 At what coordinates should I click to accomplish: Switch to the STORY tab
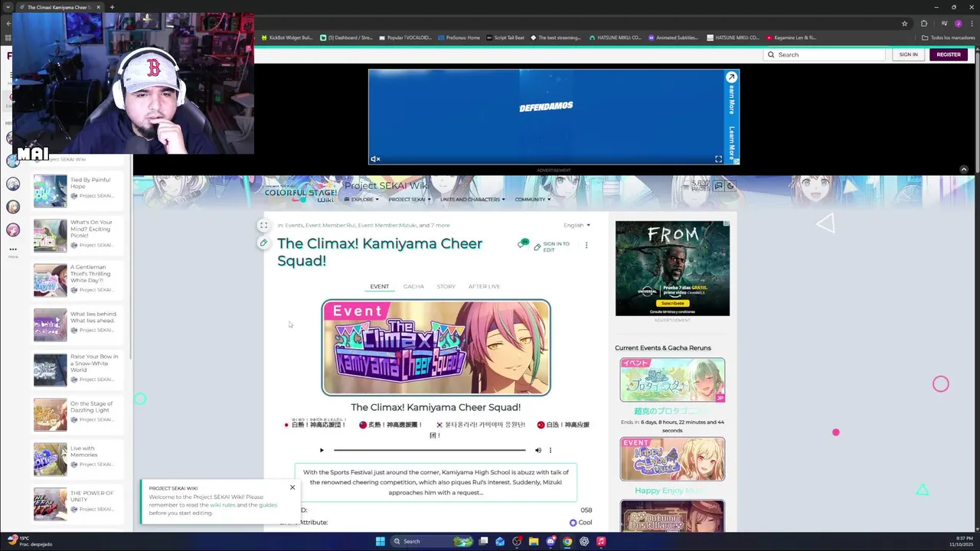point(446,286)
